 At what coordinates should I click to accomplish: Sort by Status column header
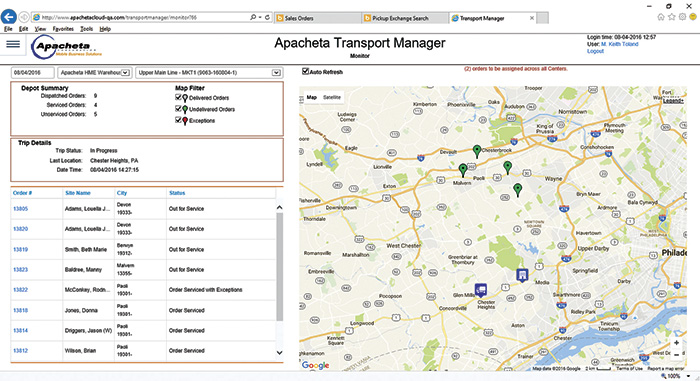(x=177, y=193)
